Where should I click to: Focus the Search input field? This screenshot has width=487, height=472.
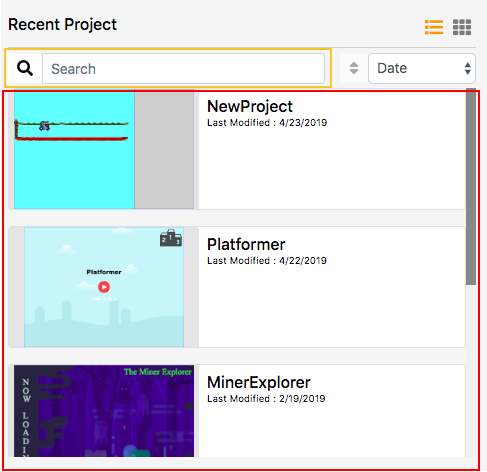(x=183, y=69)
